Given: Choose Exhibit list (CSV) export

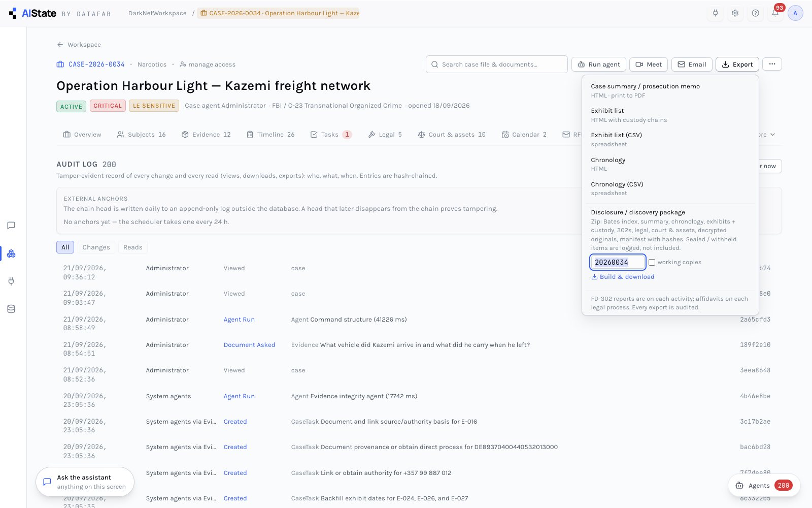Looking at the screenshot, I should tap(670, 139).
